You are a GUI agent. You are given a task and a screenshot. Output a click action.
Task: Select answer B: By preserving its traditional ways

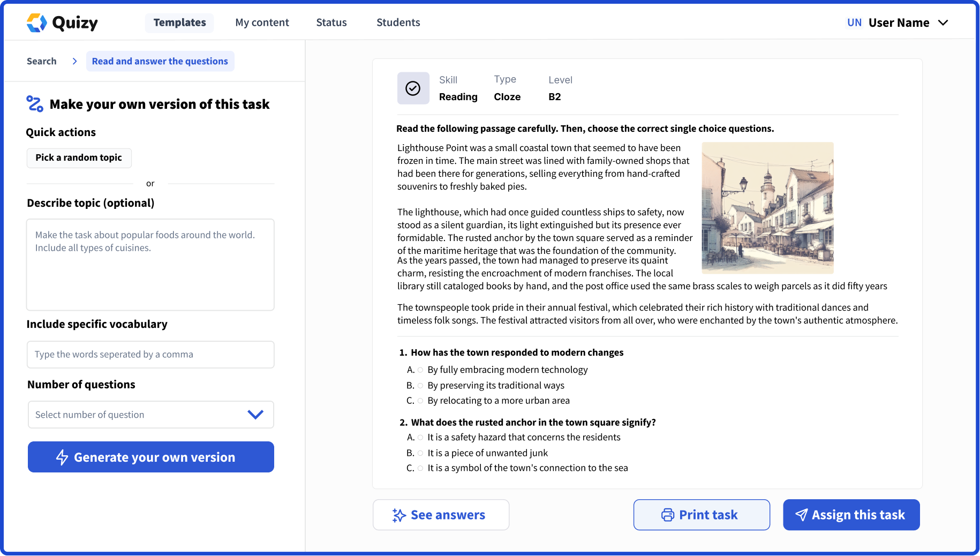[x=420, y=386]
